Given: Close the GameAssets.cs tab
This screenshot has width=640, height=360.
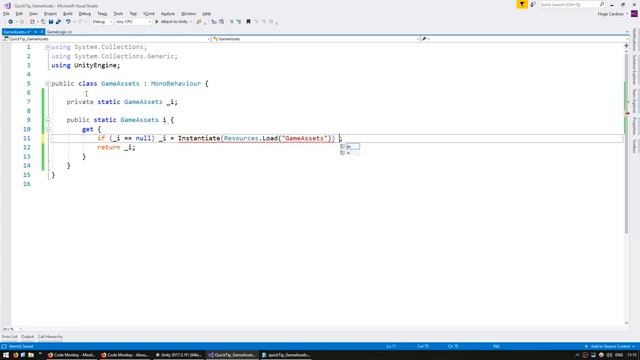Looking at the screenshot, I should point(42,32).
